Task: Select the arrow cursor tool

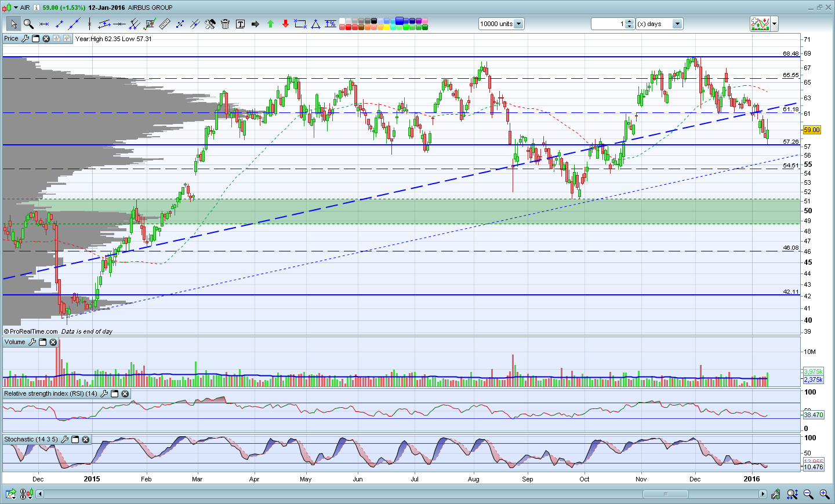Action: coord(13,24)
